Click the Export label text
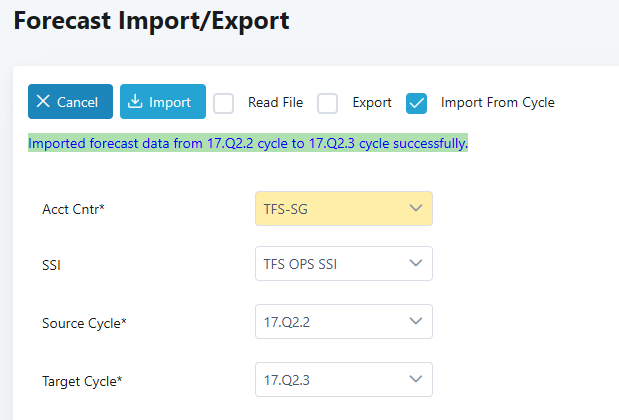This screenshot has height=420, width=619. pos(372,102)
